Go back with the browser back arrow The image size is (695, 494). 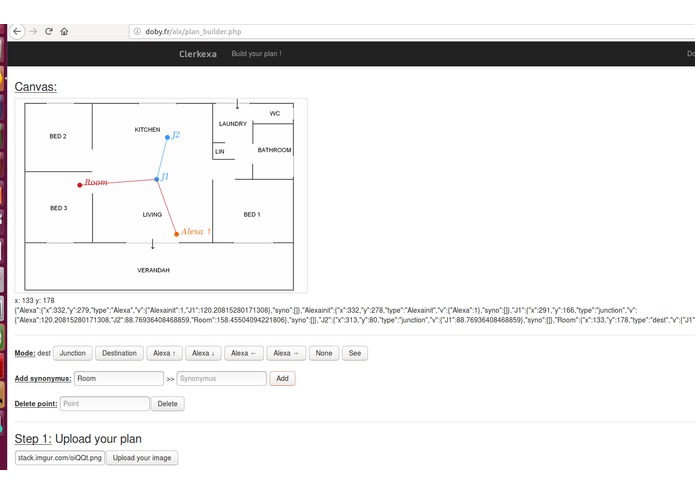point(17,31)
